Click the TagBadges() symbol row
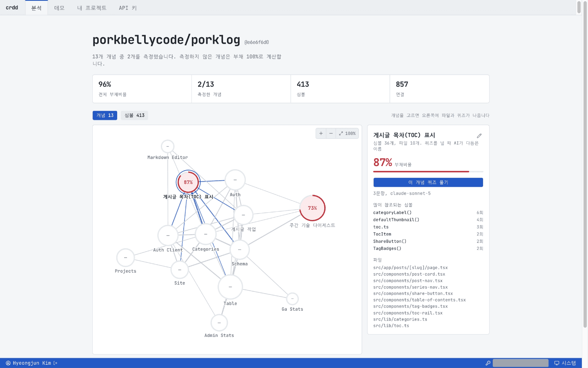The image size is (588, 368). pos(428,249)
